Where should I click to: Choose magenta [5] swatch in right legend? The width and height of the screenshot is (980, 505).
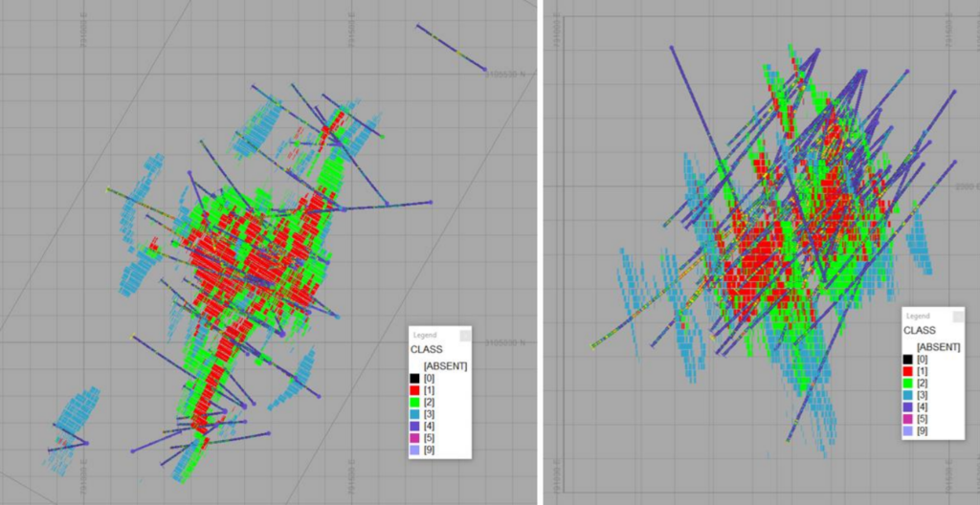tap(907, 419)
